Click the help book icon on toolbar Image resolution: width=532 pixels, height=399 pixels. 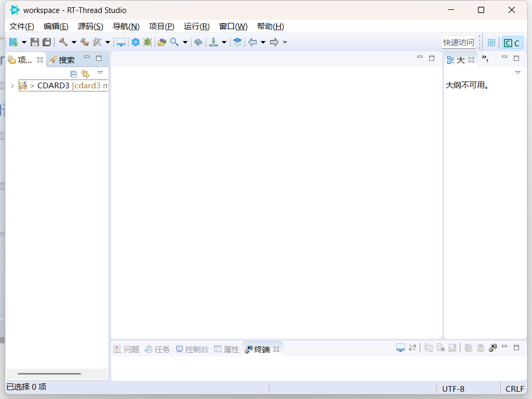tap(198, 42)
